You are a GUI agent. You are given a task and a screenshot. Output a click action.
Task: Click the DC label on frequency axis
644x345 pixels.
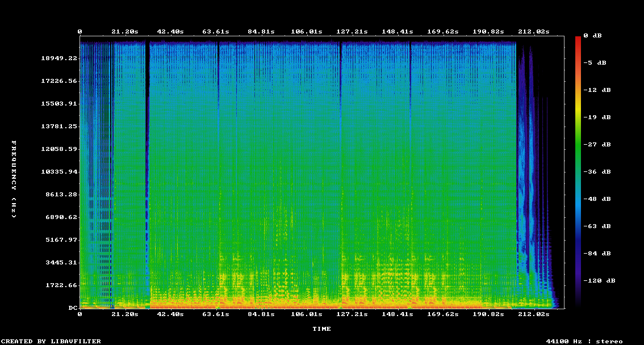point(73,308)
